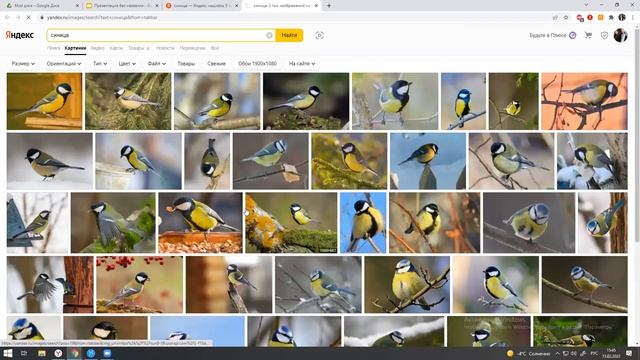This screenshot has height=360, width=640.
Task: Open the Yandex user profile avatar
Action: pyautogui.click(x=620, y=36)
